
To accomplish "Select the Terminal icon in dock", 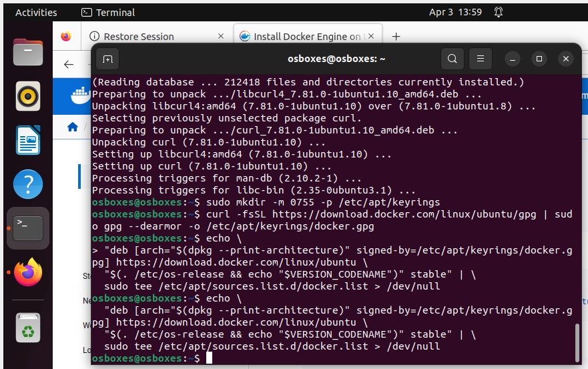I will point(28,228).
